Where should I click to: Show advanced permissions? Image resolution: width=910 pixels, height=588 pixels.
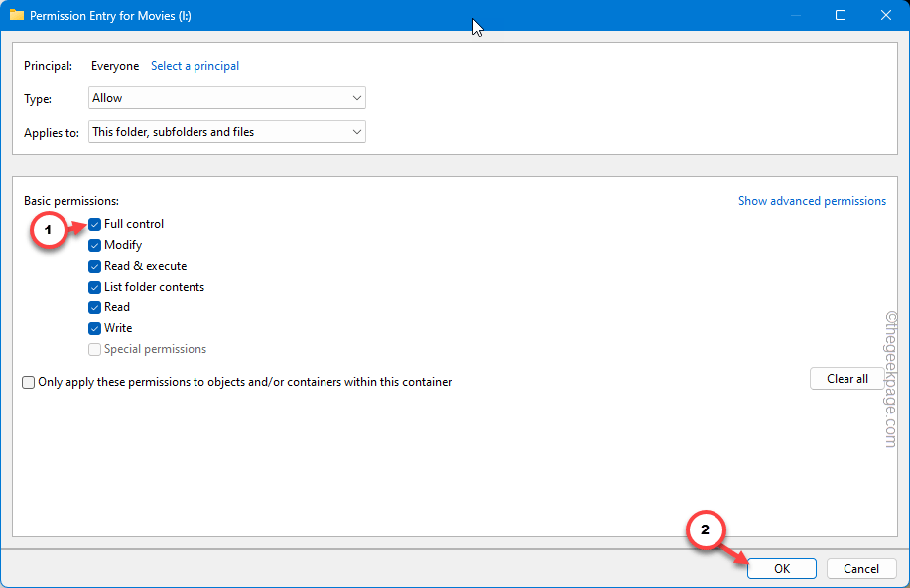click(812, 201)
